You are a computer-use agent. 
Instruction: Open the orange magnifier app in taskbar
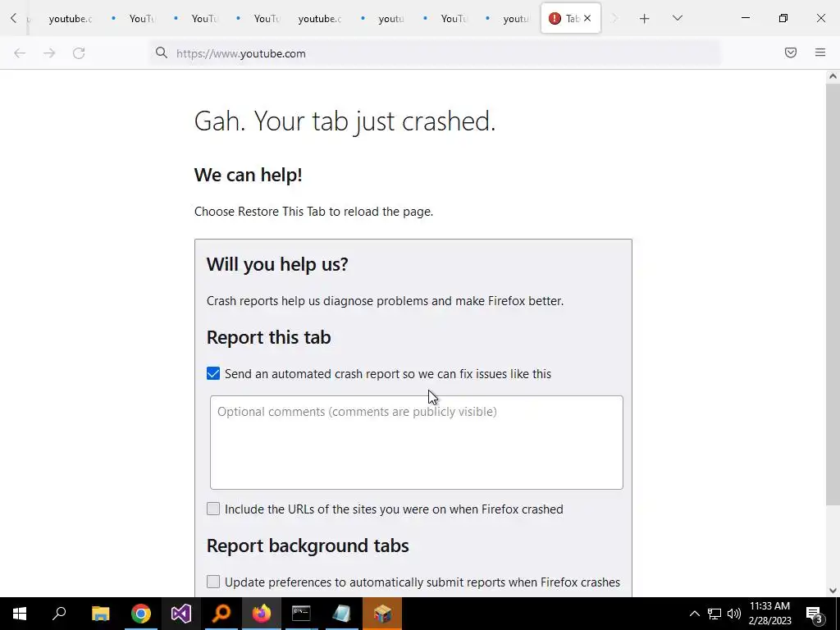[221, 614]
